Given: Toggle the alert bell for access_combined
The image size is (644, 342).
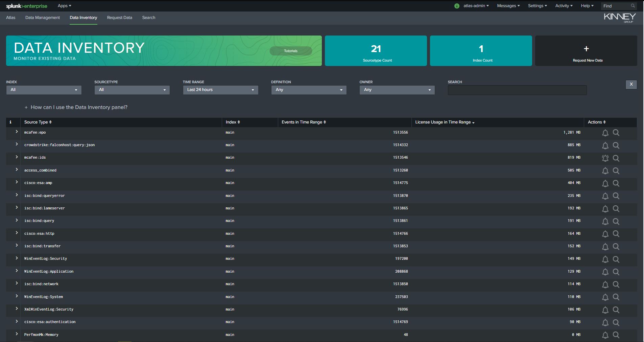Looking at the screenshot, I should click(x=605, y=170).
